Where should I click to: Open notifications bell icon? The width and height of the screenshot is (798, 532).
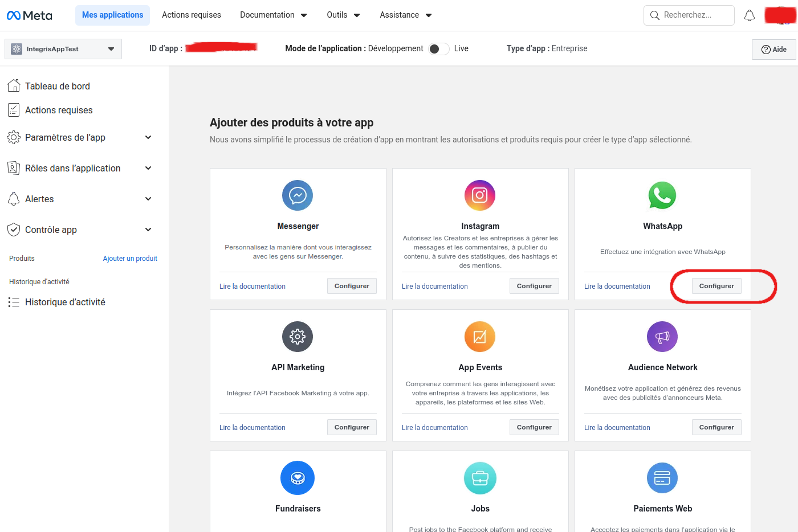750,15
